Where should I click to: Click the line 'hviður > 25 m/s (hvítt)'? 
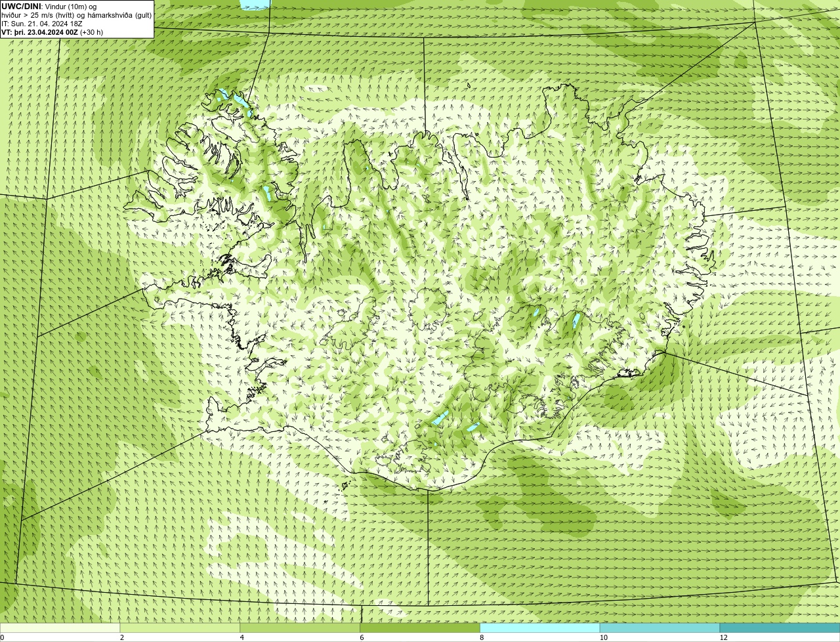39,15
